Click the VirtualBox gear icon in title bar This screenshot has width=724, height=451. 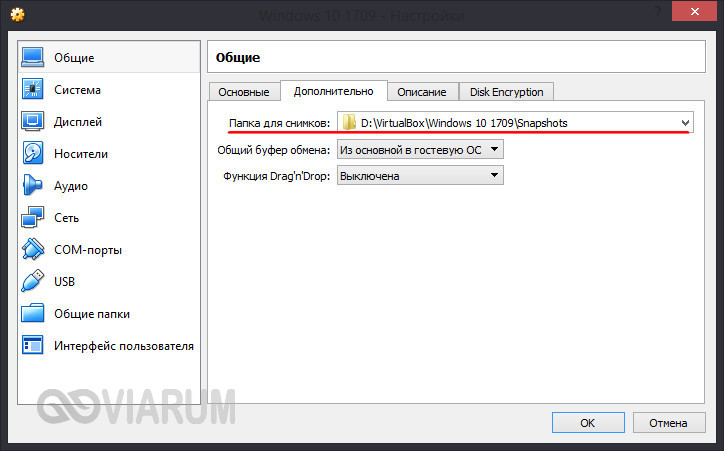18,15
